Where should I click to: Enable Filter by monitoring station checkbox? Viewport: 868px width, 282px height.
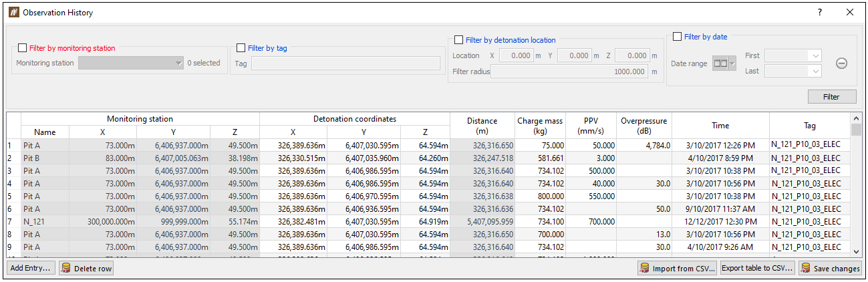[x=23, y=48]
